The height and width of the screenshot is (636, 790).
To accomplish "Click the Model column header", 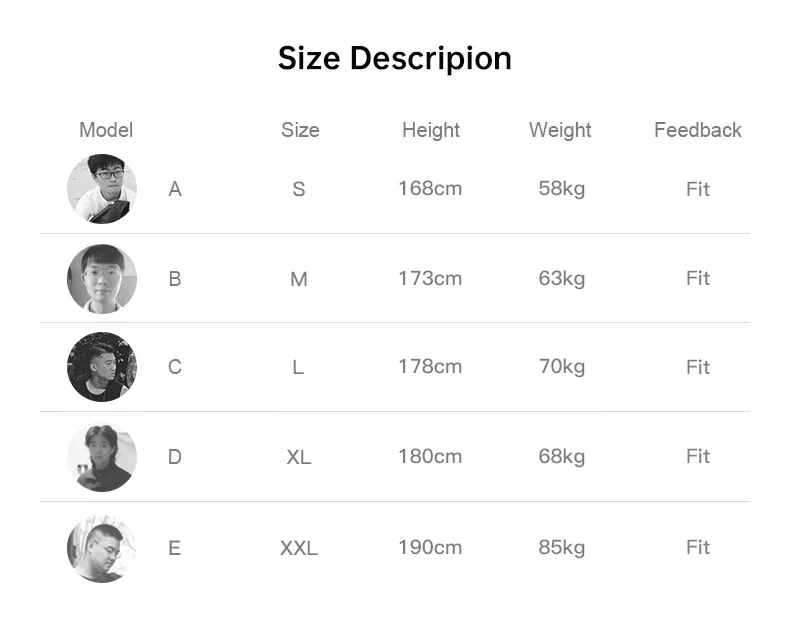I will click(x=106, y=130).
